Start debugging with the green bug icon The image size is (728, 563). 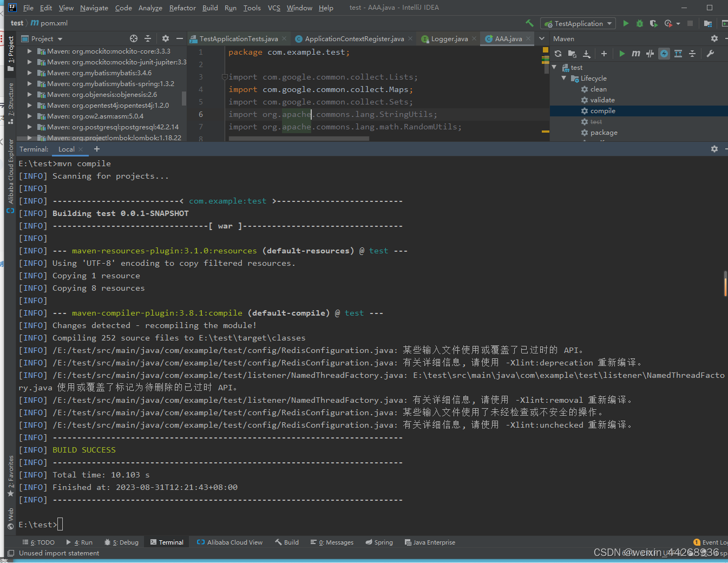click(x=640, y=23)
